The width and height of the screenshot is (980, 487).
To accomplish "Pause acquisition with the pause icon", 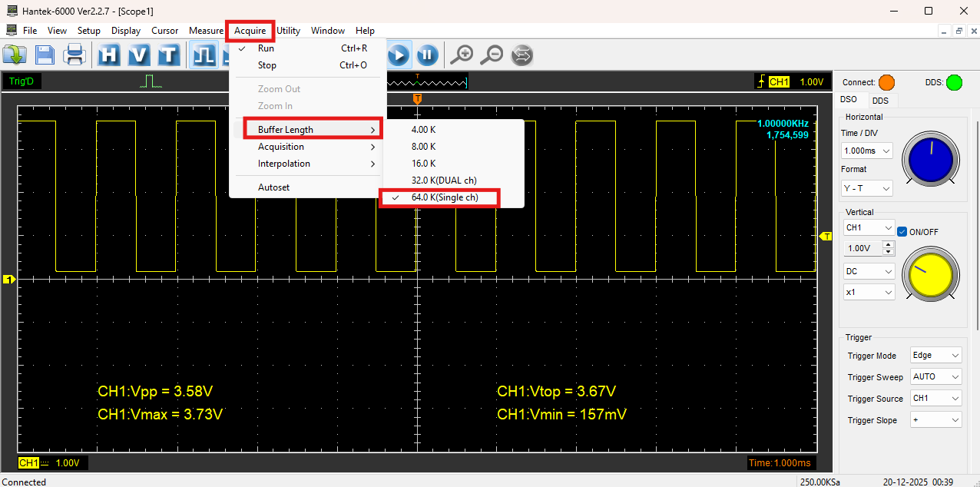I will (427, 55).
